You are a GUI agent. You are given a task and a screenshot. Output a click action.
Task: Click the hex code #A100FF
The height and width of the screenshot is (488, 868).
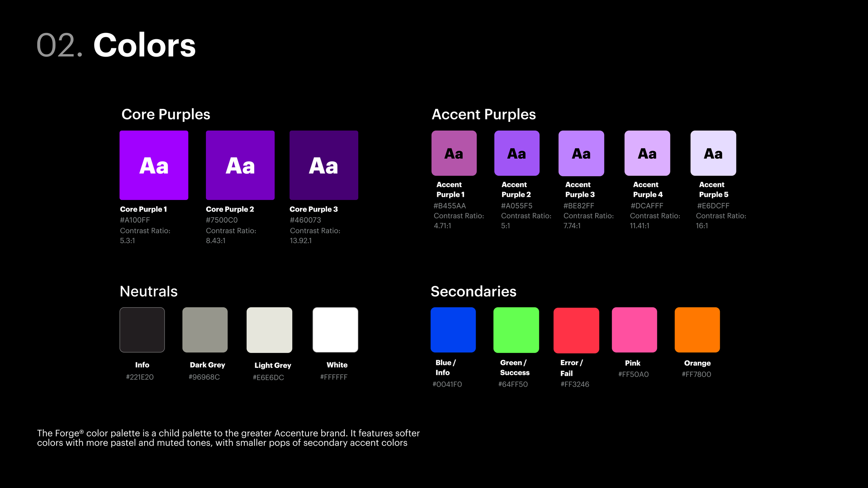tap(135, 220)
